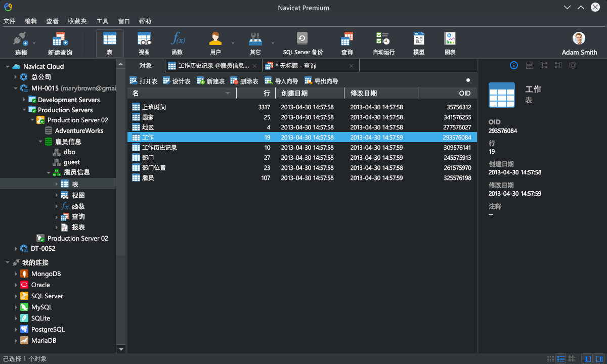This screenshot has height=364, width=607.
Task: Launch the 导入向导 import wizard
Action: tap(281, 81)
